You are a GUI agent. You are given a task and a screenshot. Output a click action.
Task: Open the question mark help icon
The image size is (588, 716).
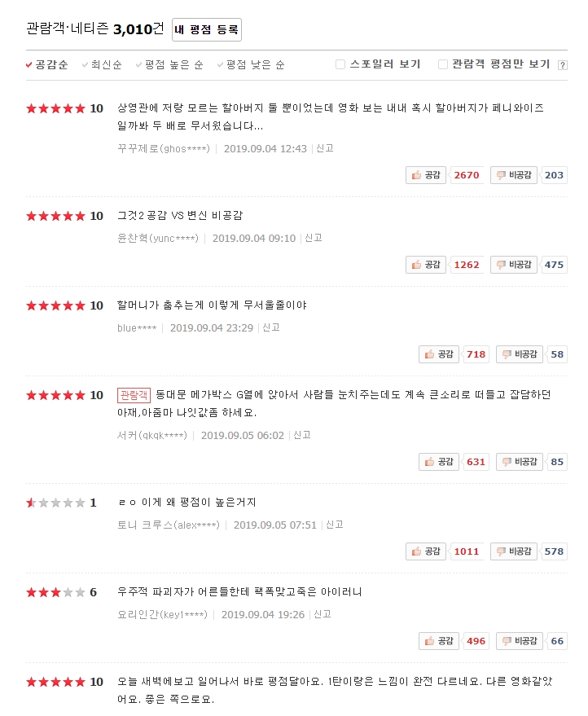563,65
